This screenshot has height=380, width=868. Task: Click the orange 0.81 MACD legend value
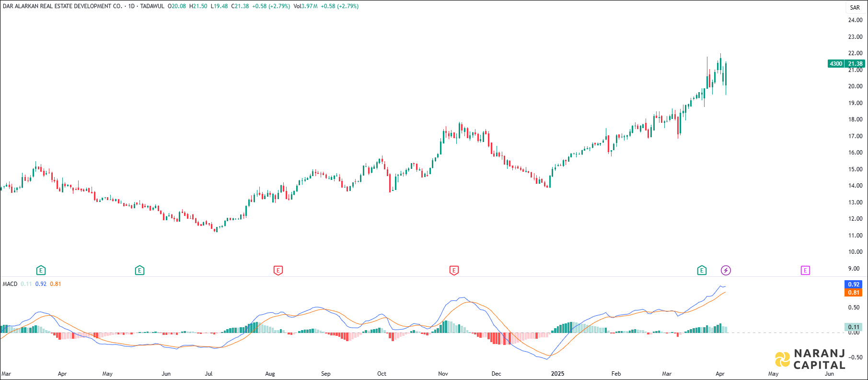coord(56,284)
